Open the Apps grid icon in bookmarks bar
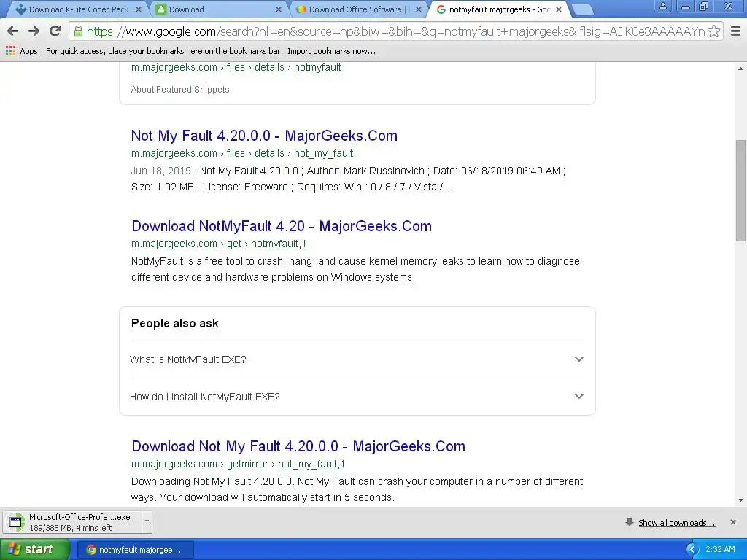This screenshot has width=747, height=560. (10, 51)
